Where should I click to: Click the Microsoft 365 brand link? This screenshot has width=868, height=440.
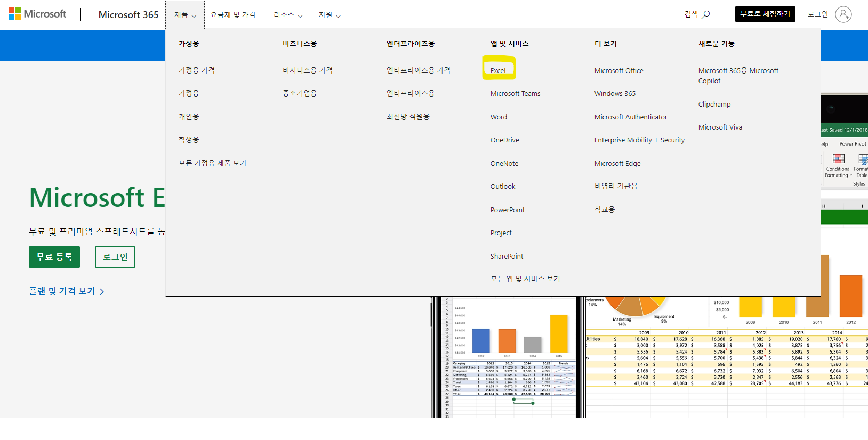128,15
